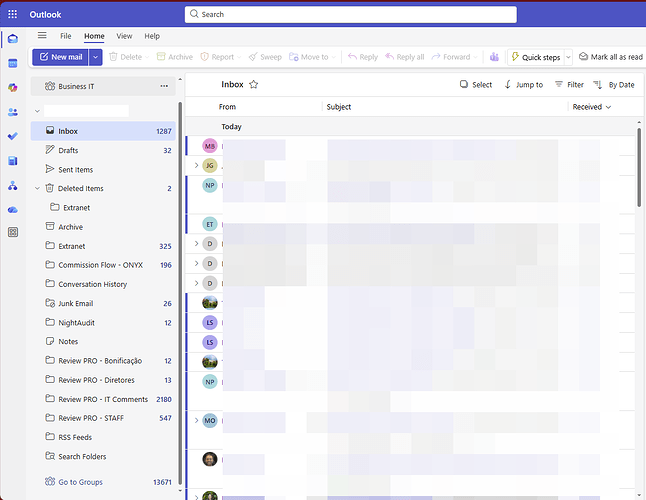Open the To Do checkmark app
The image size is (646, 500).
(13, 136)
